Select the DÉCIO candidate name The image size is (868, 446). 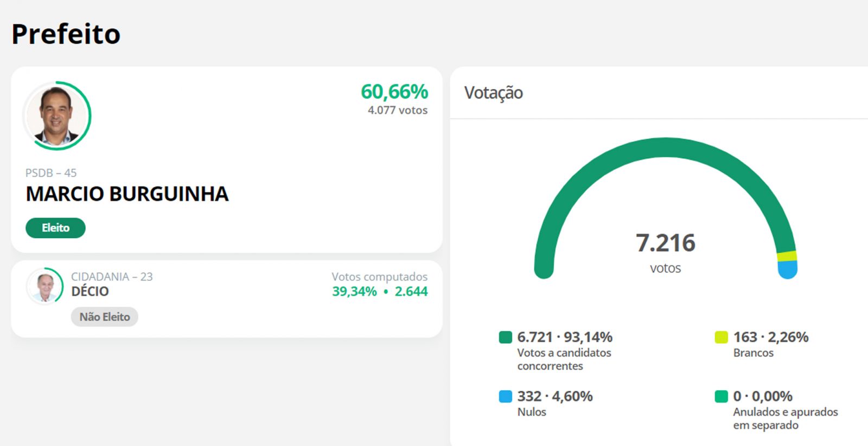tap(90, 292)
